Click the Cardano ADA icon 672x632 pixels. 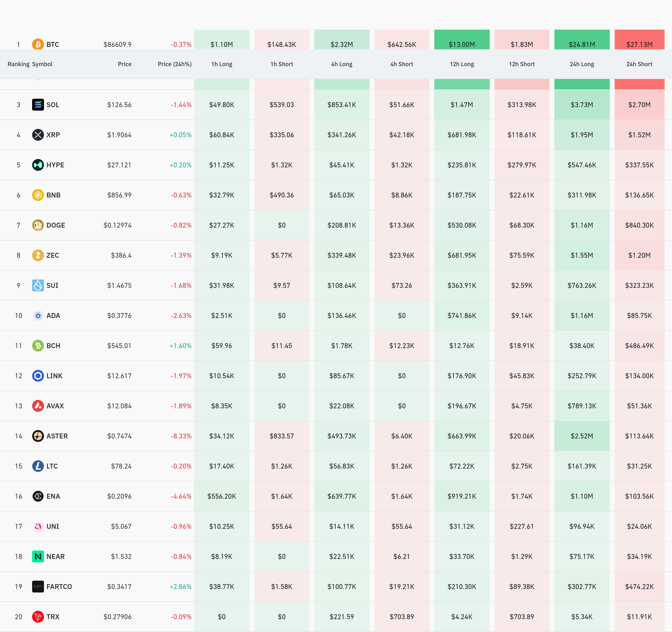(x=38, y=316)
